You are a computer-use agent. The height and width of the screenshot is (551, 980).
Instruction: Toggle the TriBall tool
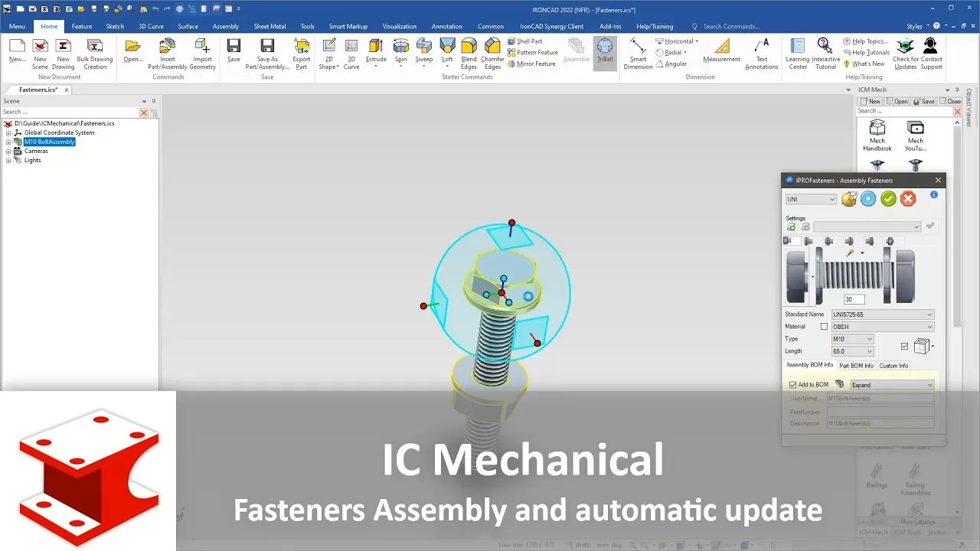605,52
